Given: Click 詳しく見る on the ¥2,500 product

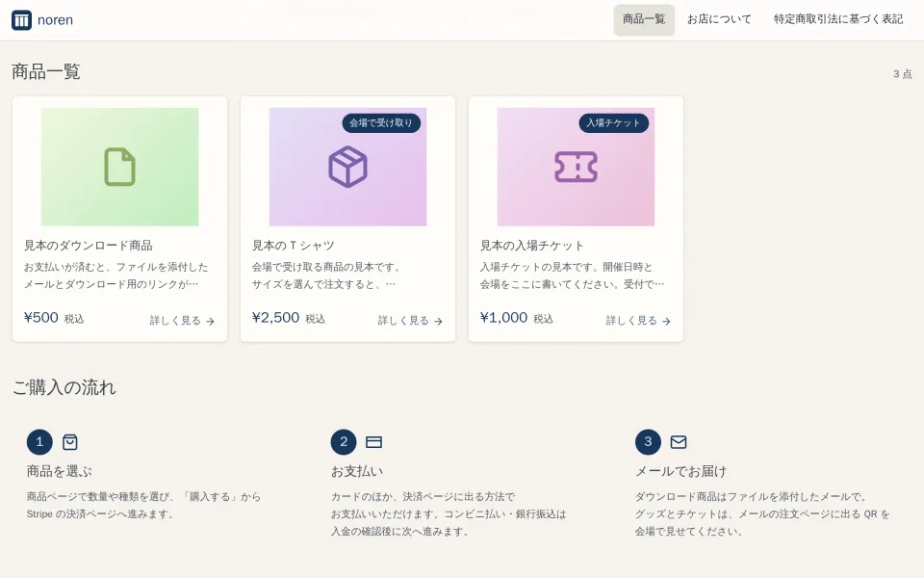Looking at the screenshot, I should click(x=410, y=320).
